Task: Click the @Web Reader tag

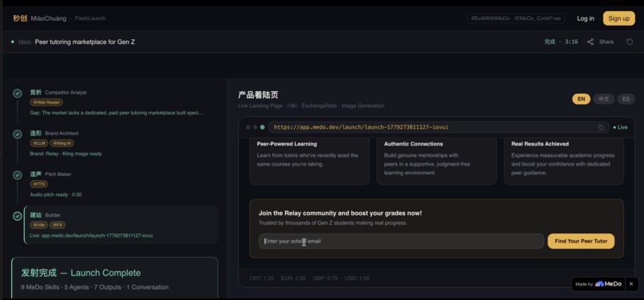Action: tap(46, 102)
